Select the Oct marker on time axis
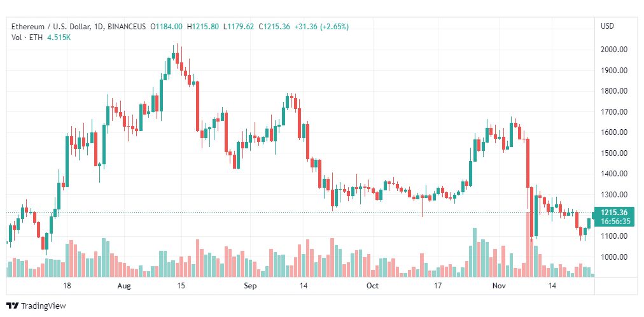Viewport: 644px width, 317px height. click(x=372, y=286)
